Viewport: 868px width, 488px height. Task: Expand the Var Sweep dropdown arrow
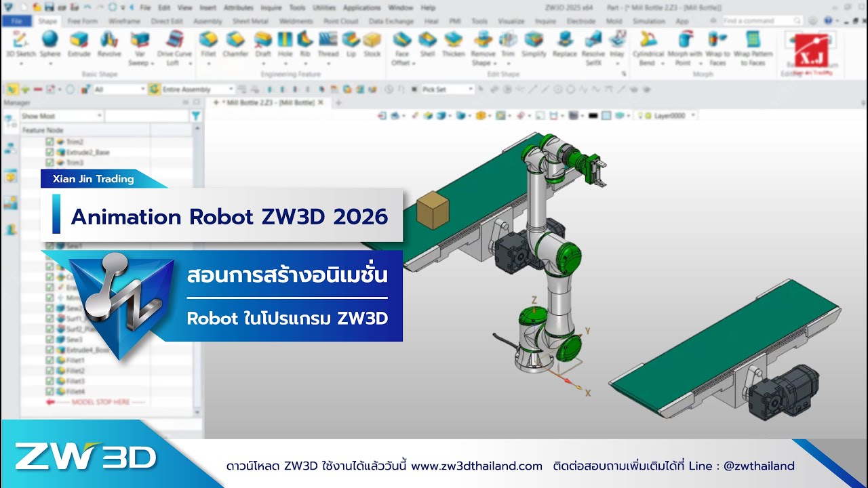152,63
